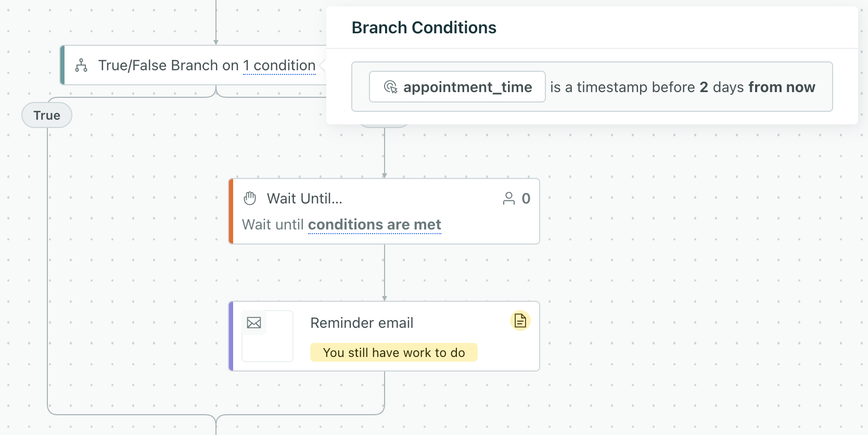868x435 pixels.
Task: Click the Branch Conditions panel header
Action: click(424, 27)
